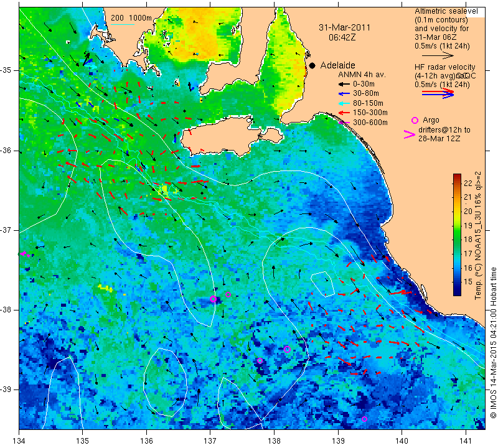Click the magenta drifters legend chevron
Image resolution: width=498 pixels, height=448 pixels.
tap(410, 134)
